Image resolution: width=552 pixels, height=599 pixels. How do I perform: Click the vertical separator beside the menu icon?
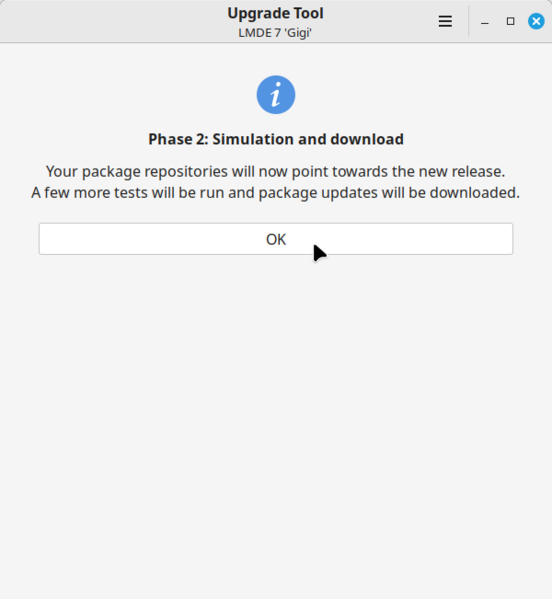pos(468,21)
